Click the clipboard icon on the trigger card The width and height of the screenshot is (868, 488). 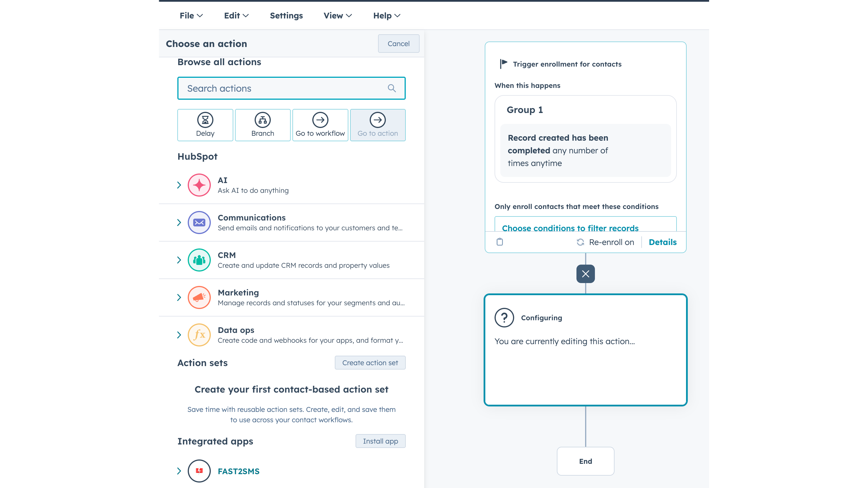point(500,242)
